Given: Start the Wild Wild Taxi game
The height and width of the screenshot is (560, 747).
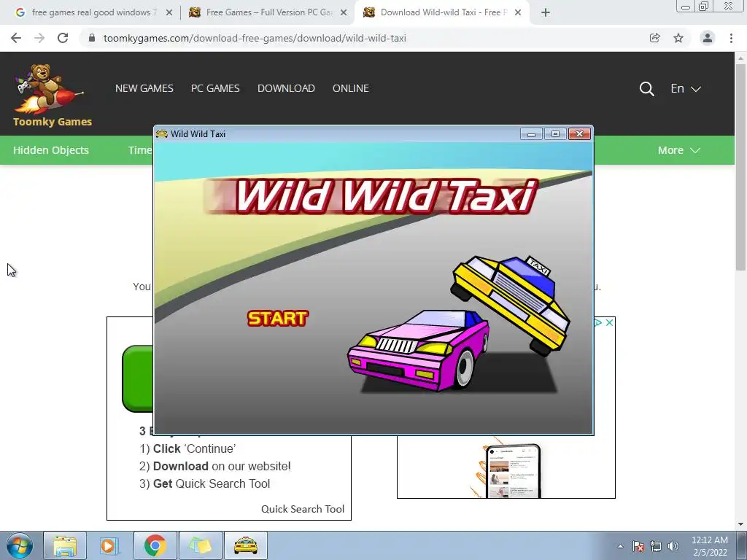Looking at the screenshot, I should coord(278,318).
